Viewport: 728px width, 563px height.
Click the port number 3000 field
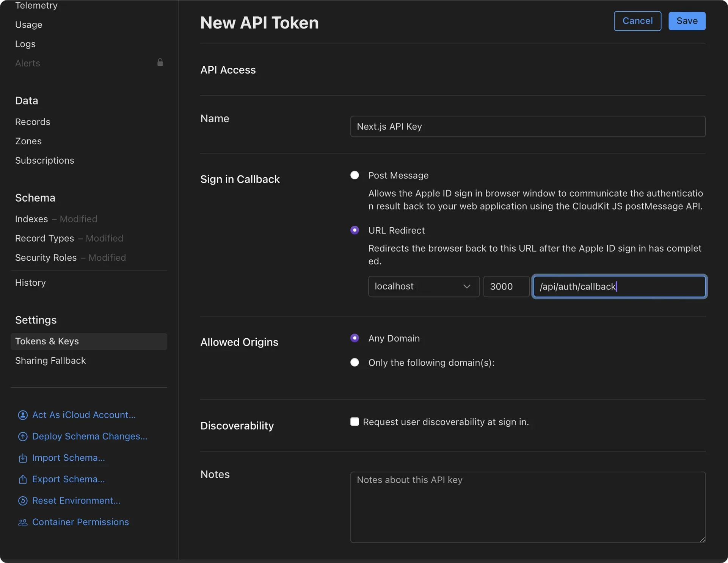pyautogui.click(x=506, y=286)
